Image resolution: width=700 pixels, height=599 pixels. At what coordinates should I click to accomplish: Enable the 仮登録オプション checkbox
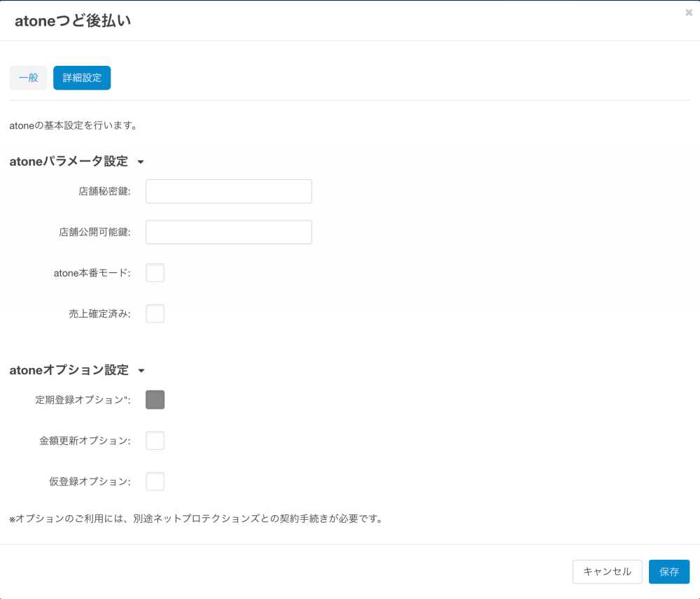coord(155,481)
